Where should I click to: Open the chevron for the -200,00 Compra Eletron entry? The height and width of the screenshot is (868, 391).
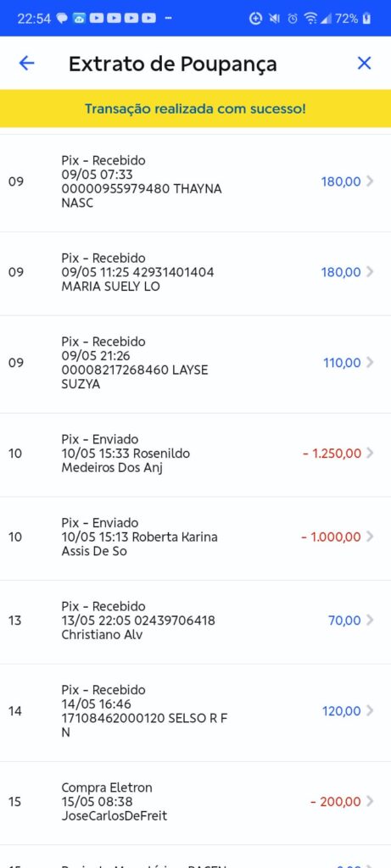coord(370,802)
